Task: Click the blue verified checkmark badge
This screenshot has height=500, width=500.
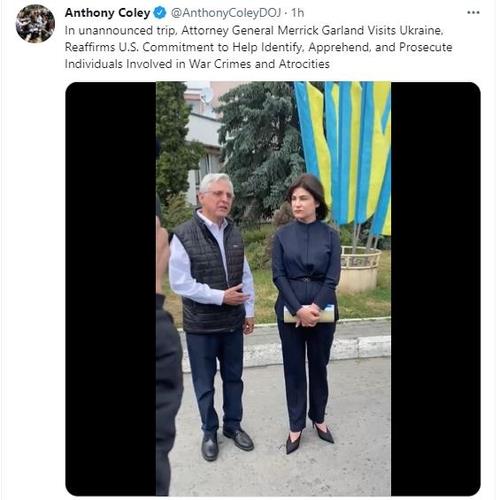Action: [x=160, y=13]
